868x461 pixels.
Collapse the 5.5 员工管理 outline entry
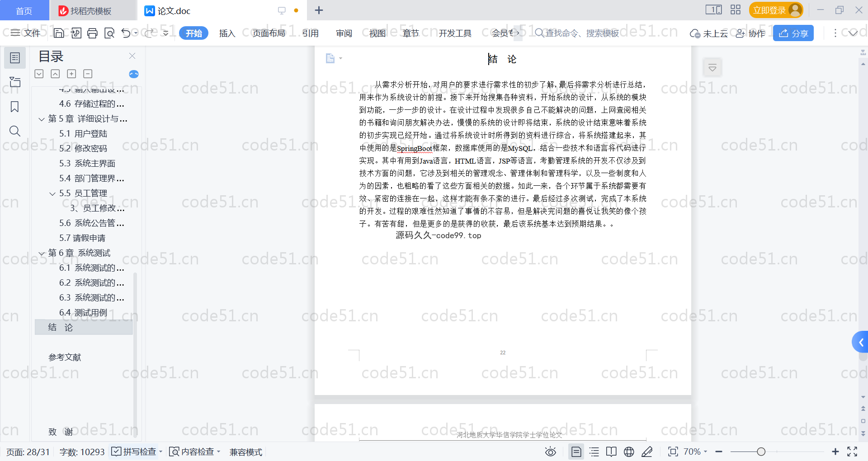tap(52, 194)
